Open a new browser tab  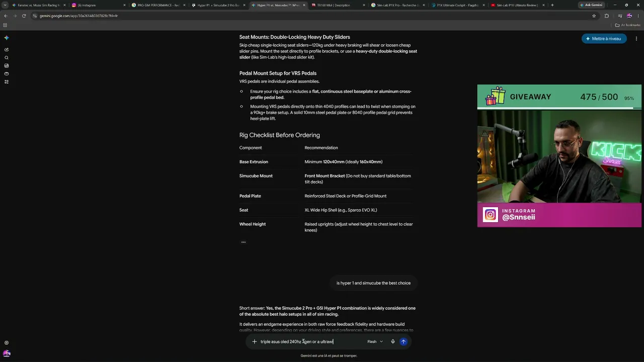point(552,5)
